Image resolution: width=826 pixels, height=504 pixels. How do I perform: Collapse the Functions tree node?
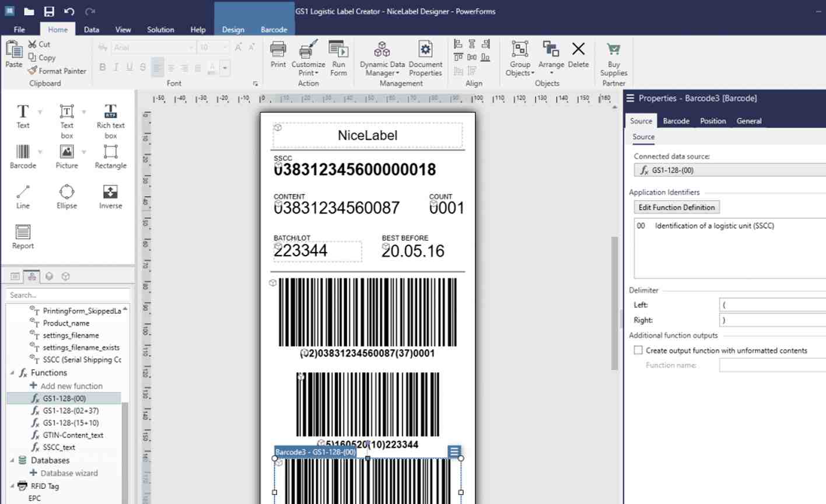(12, 372)
